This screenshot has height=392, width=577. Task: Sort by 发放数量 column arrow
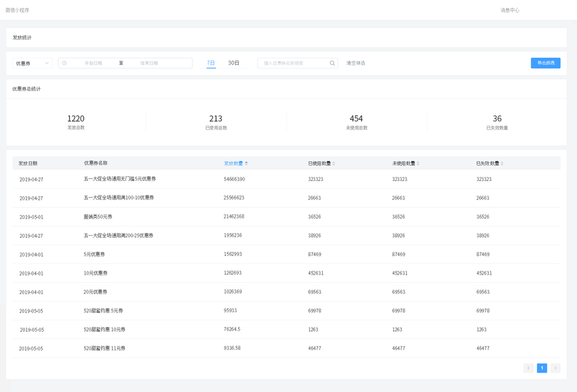point(246,164)
